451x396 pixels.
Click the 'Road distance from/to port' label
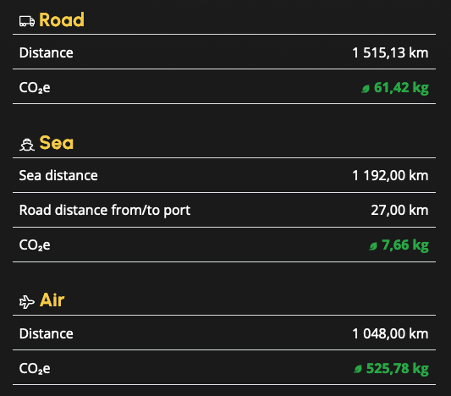(x=105, y=211)
